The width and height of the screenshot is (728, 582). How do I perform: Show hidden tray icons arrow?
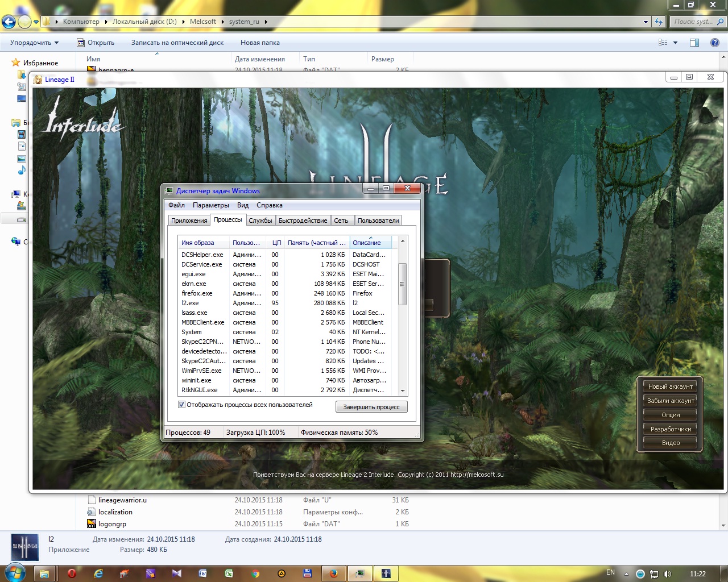point(626,574)
